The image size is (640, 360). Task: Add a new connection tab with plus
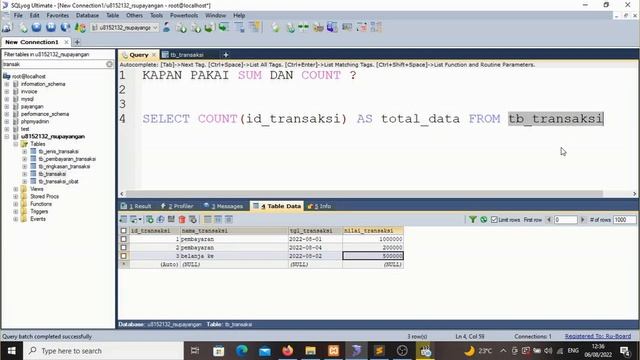coord(77,42)
